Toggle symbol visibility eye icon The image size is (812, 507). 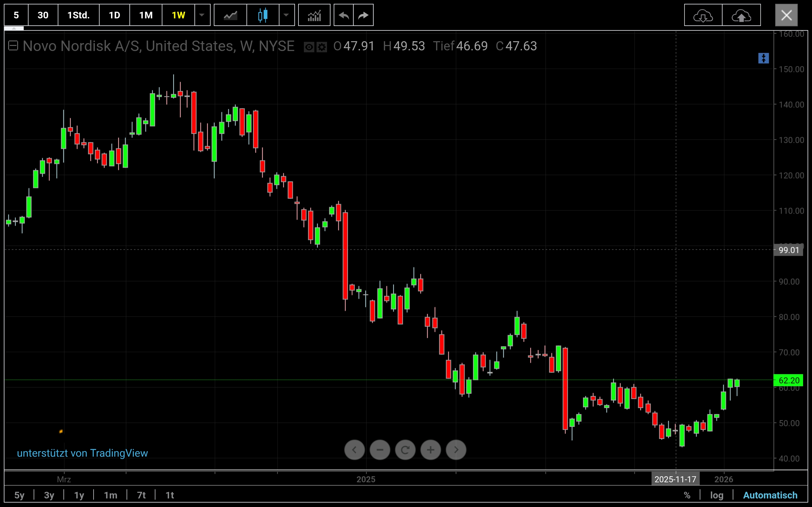[x=309, y=47]
